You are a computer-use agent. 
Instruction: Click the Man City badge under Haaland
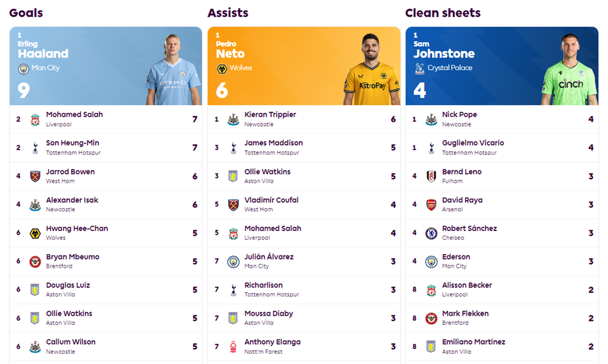tap(23, 69)
